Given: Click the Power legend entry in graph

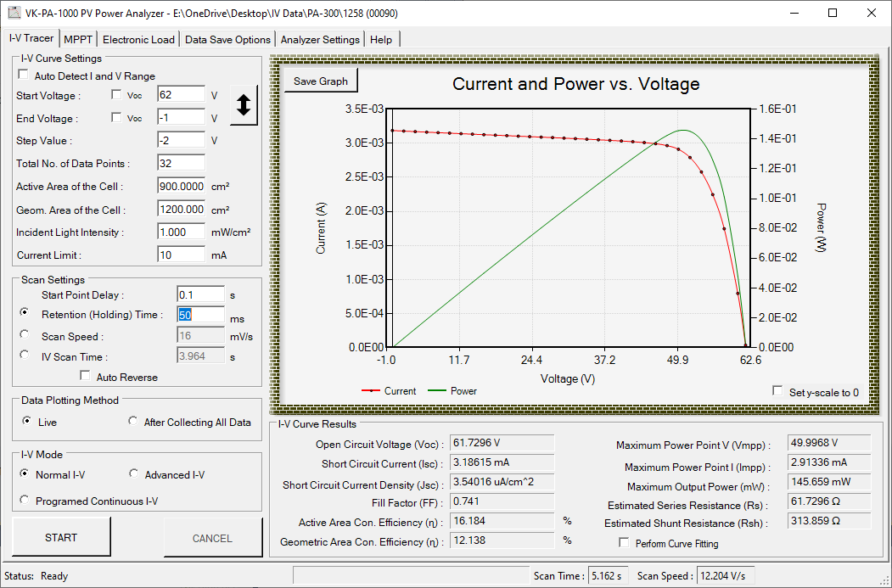Looking at the screenshot, I should (x=452, y=390).
